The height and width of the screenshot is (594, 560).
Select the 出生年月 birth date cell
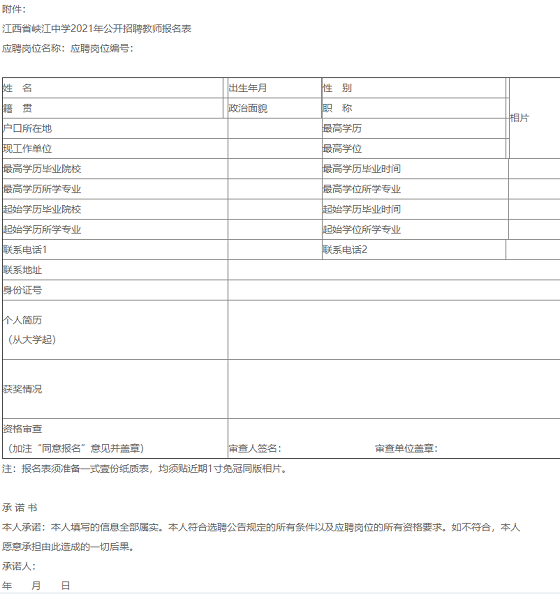tap(274, 88)
